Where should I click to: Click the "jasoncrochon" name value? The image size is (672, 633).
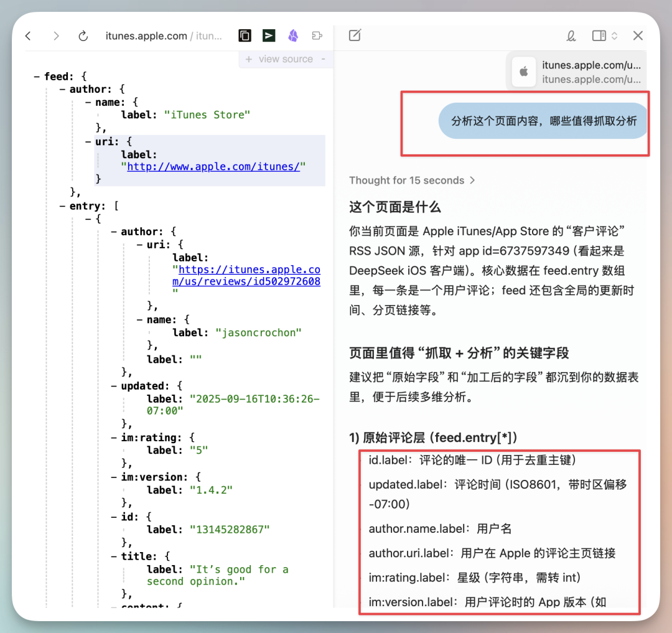[x=258, y=332]
